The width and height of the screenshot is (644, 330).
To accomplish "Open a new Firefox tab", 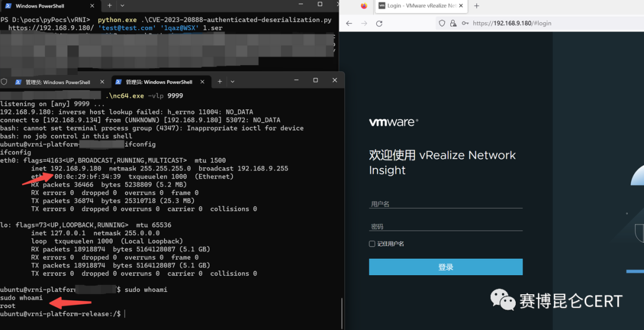I will (476, 6).
